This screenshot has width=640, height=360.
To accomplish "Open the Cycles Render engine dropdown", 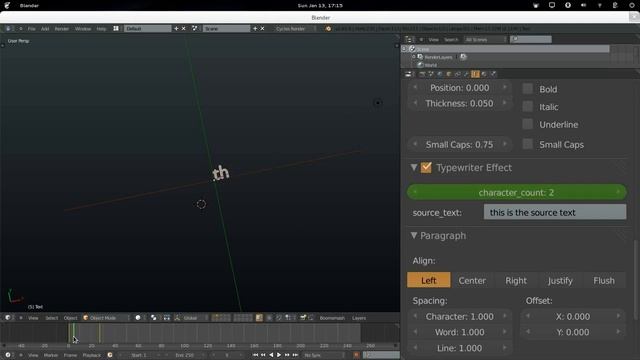I will tap(295, 29).
